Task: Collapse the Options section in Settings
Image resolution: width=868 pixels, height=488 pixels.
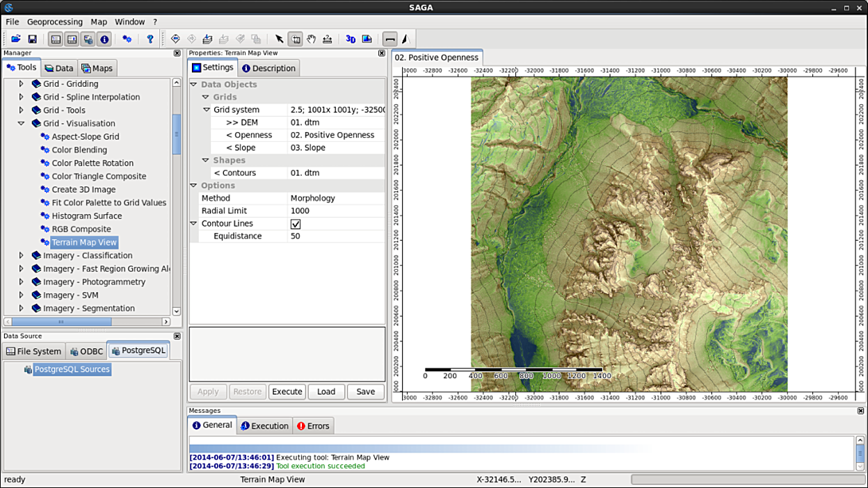Action: coord(194,186)
